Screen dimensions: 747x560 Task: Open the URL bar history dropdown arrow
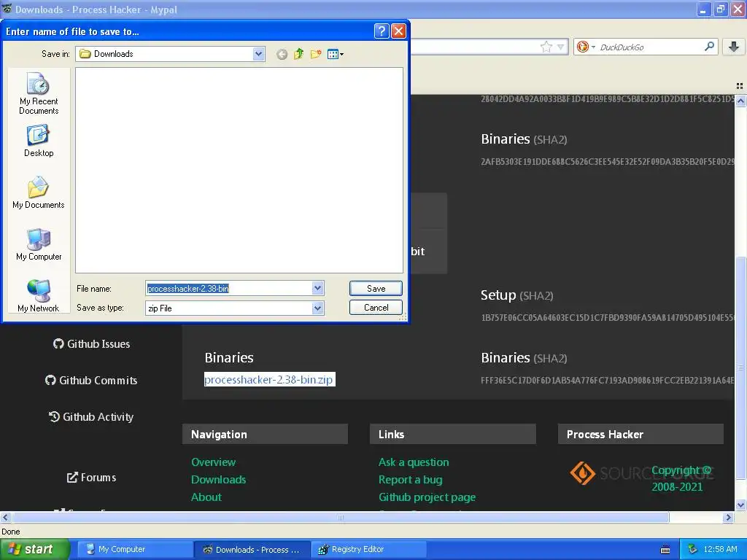point(561,47)
